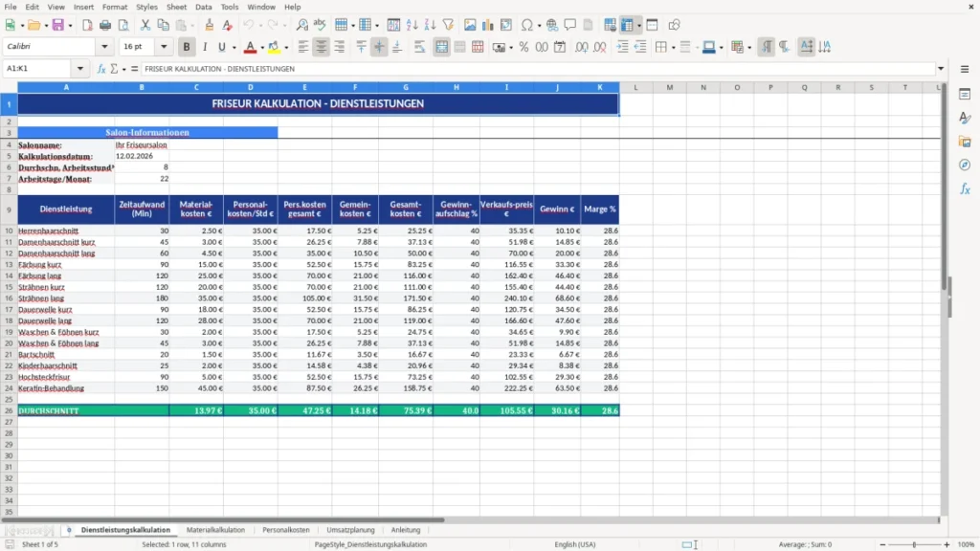The image size is (980, 551).
Task: Toggle Italic formatting
Action: coord(205,47)
